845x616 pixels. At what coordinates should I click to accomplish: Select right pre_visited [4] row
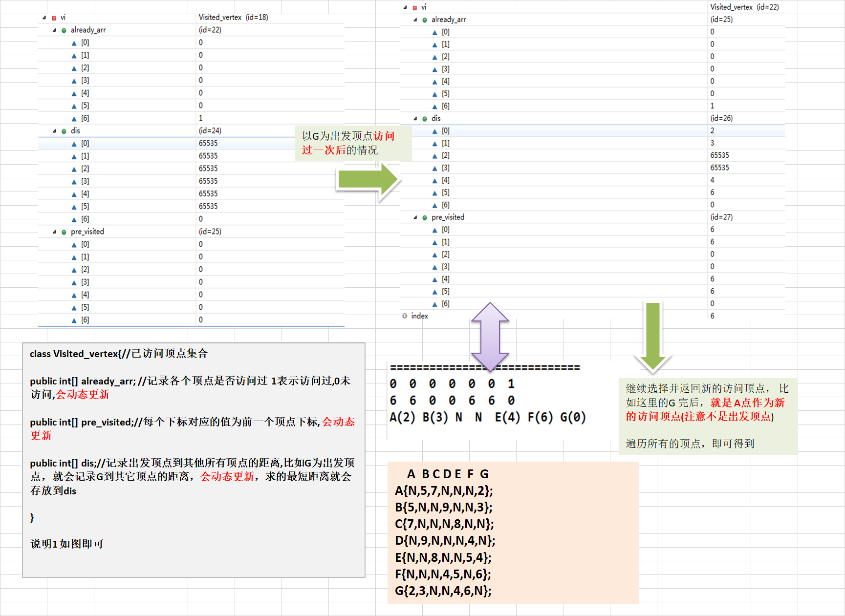pyautogui.click(x=593, y=279)
